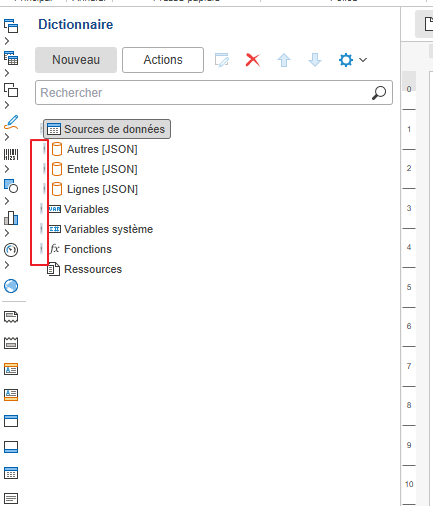Open the Actions button menu
Screen dimensions: 433x506
click(x=163, y=60)
